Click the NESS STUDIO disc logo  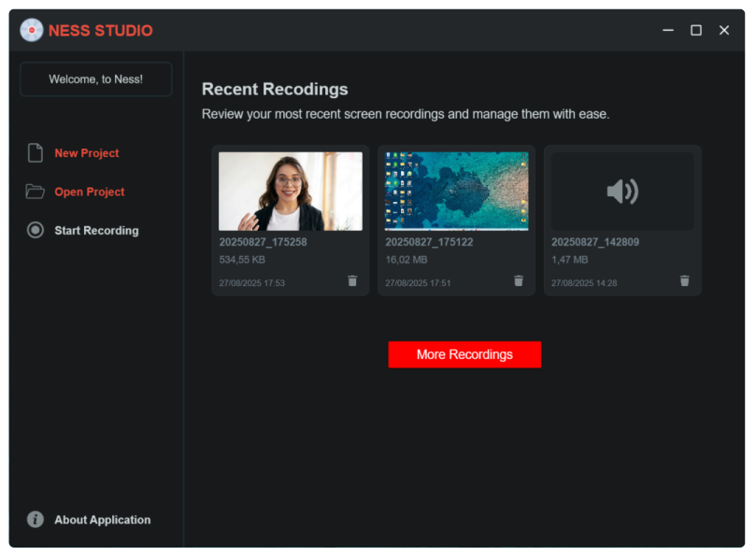pos(31,29)
